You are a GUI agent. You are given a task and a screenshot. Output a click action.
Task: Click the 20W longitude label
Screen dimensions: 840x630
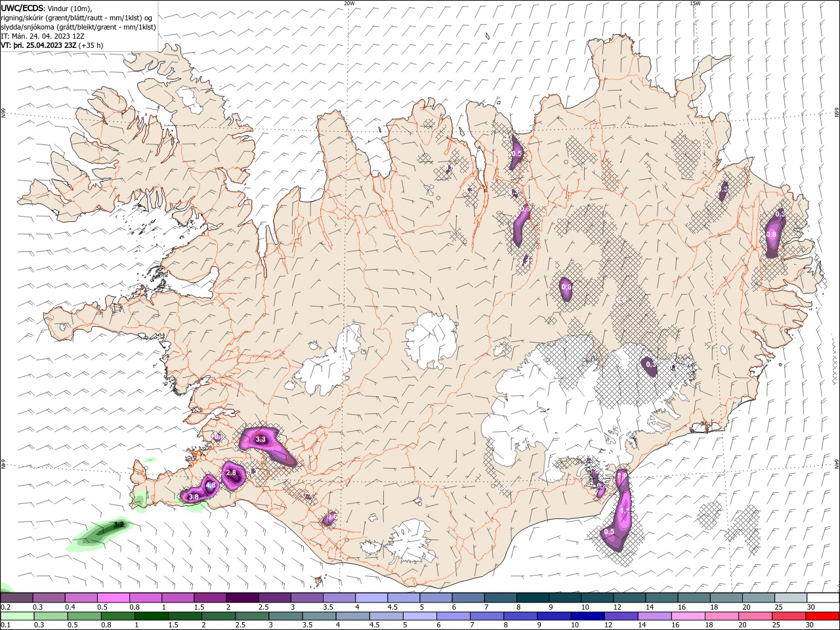349,3
